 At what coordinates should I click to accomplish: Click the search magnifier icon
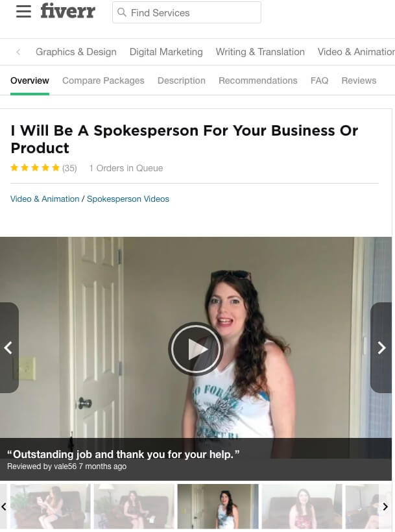(x=121, y=12)
